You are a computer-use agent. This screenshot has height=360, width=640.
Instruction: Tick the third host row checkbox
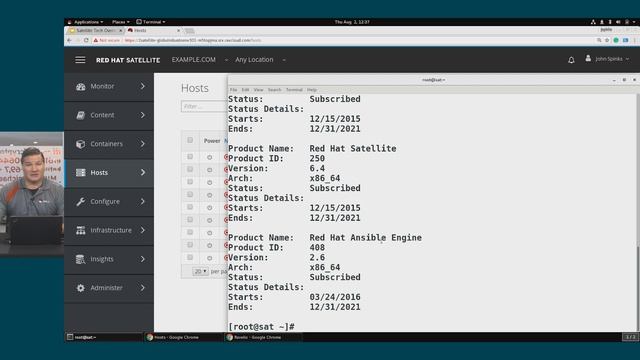point(190,182)
